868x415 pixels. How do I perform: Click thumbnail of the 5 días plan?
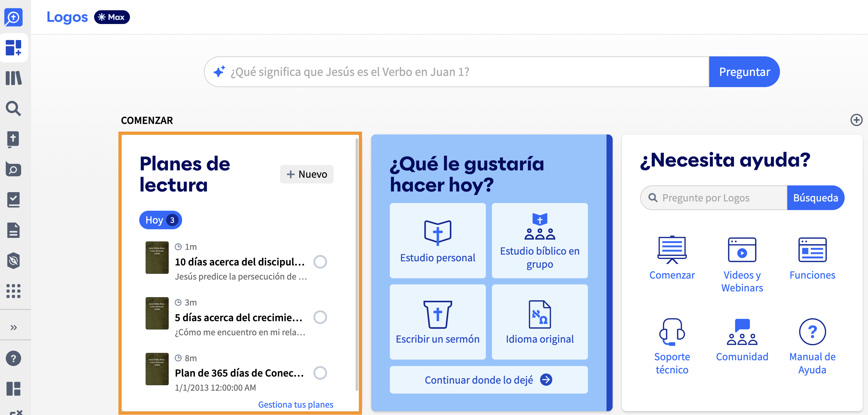pyautogui.click(x=157, y=313)
